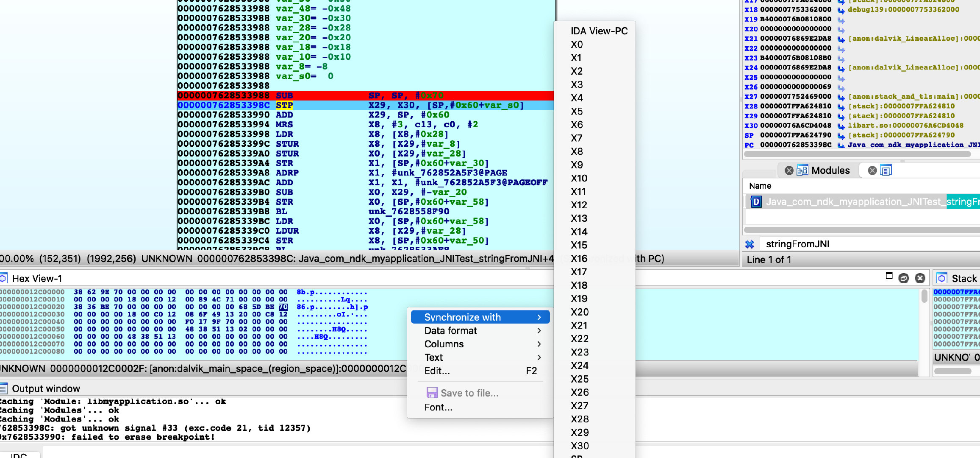Click the Output window panel icon

pos(4,388)
